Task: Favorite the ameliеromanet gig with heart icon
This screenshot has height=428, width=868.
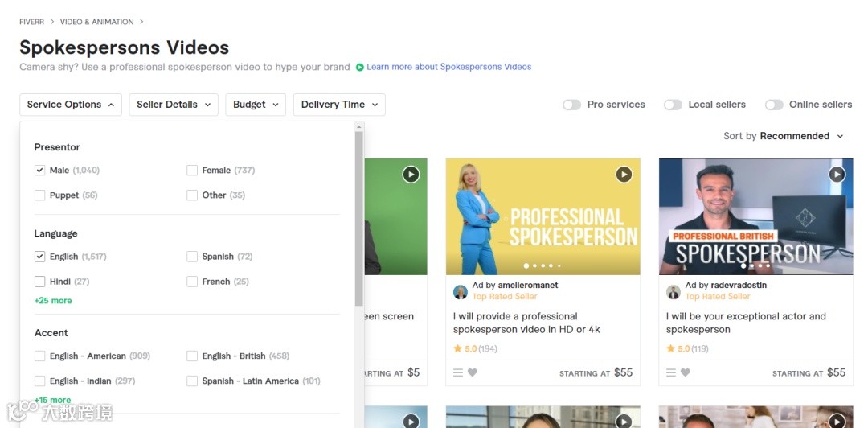Action: (473, 373)
